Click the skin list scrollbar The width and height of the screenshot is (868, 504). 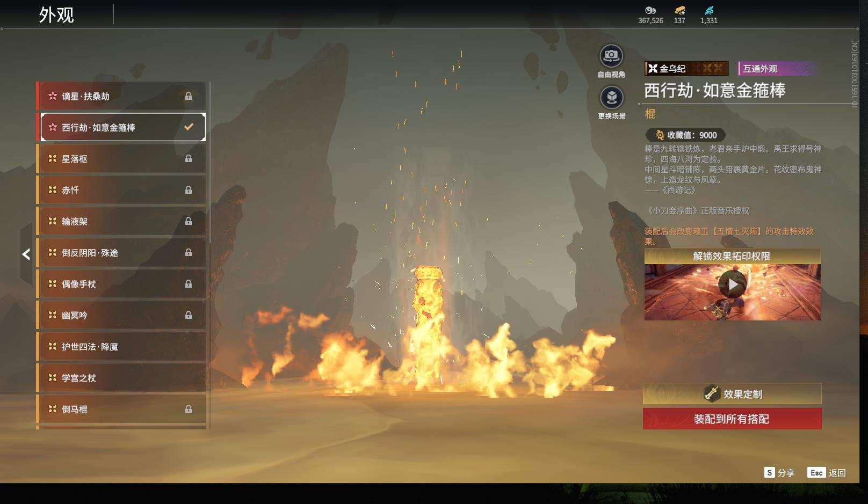click(209, 163)
